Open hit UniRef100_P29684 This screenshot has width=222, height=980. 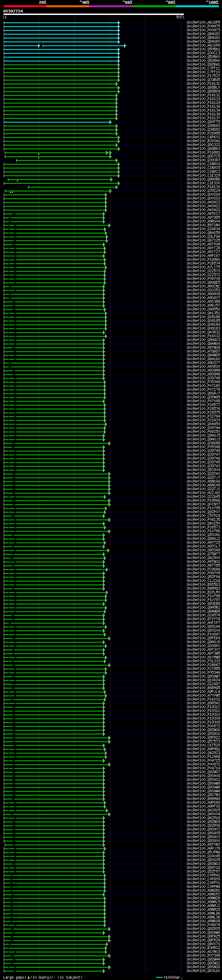[x=203, y=569]
